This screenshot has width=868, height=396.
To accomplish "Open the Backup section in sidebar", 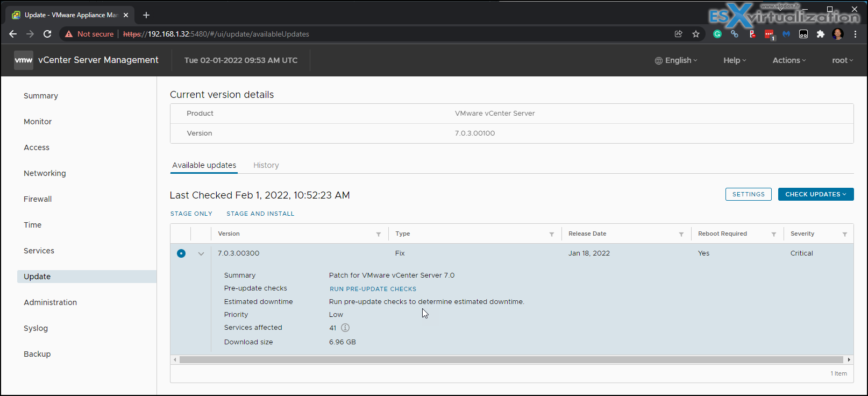I will point(37,354).
